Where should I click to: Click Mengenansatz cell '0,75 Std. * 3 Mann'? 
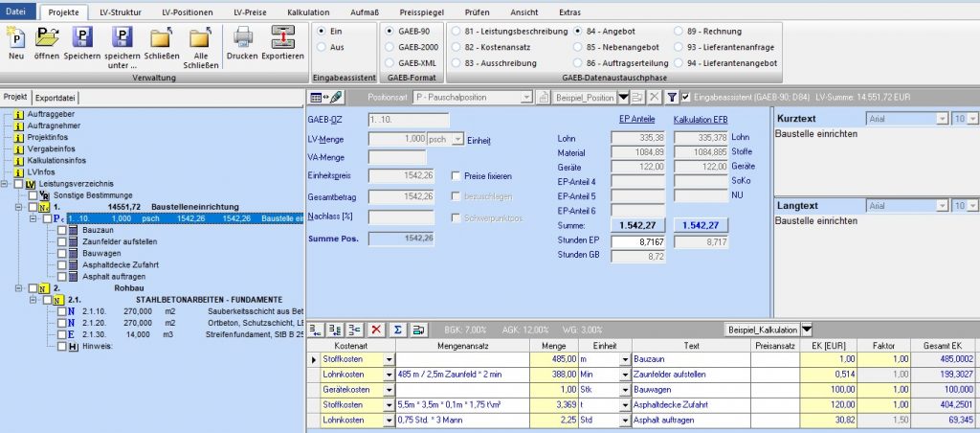pos(462,420)
